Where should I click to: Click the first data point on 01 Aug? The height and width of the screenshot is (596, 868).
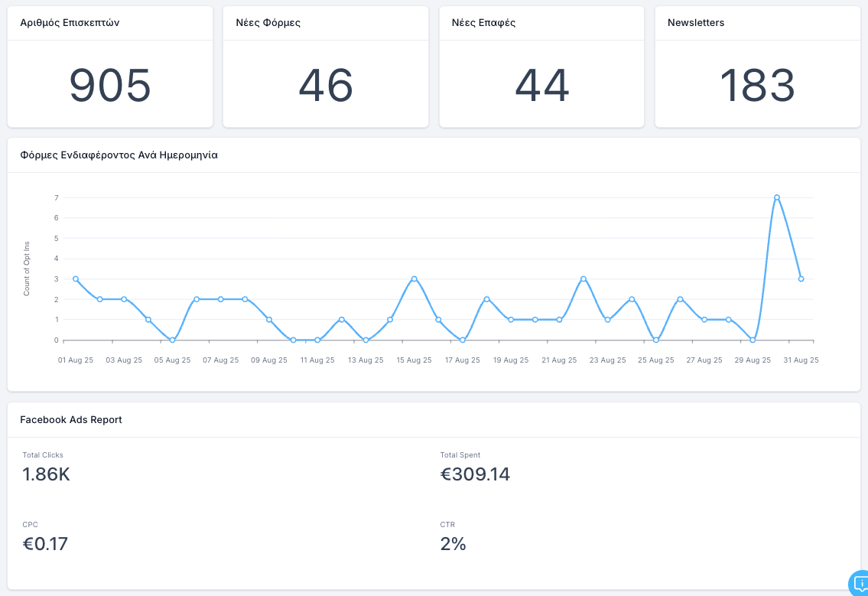[x=76, y=279]
